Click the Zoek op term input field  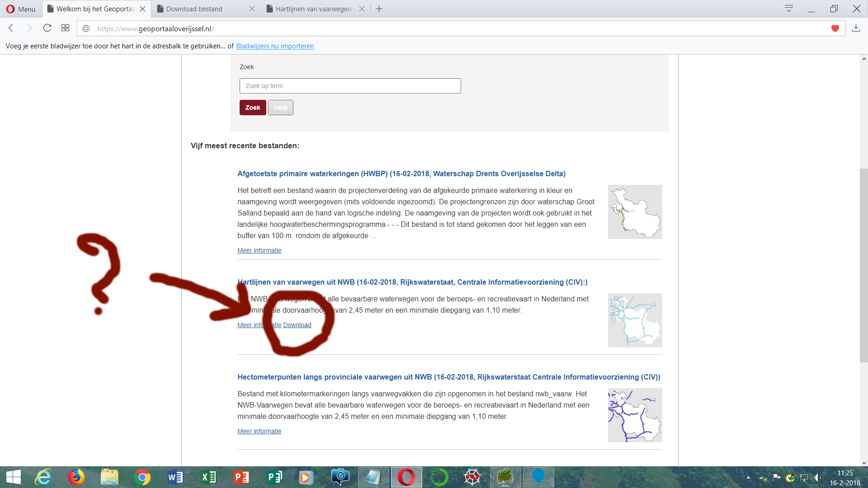click(x=349, y=86)
